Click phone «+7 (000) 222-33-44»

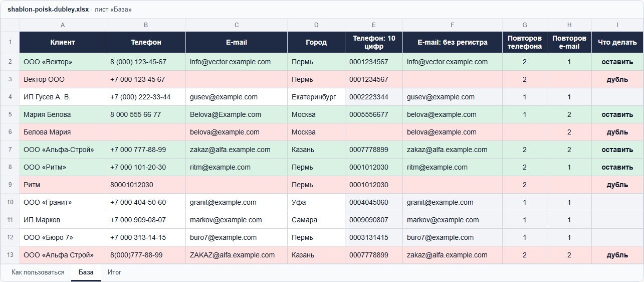pos(146,97)
